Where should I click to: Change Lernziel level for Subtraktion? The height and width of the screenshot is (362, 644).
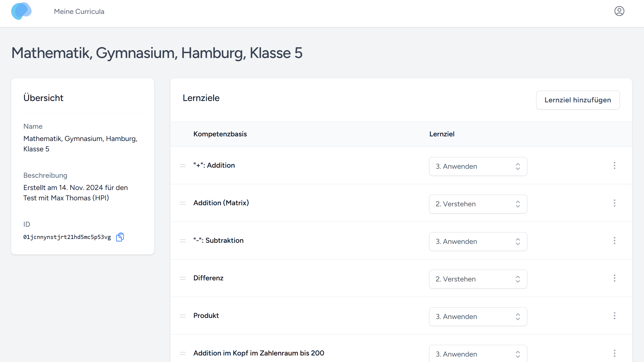[478, 241]
